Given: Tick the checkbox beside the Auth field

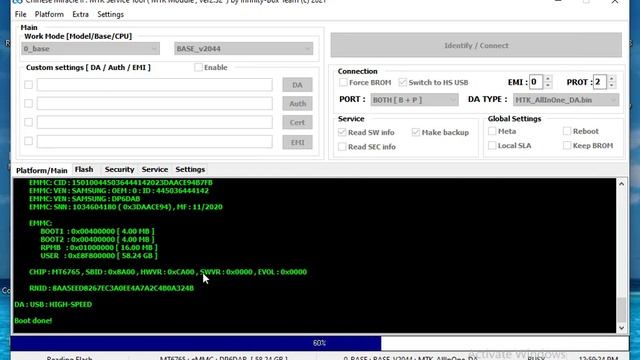Looking at the screenshot, I should 28,103.
